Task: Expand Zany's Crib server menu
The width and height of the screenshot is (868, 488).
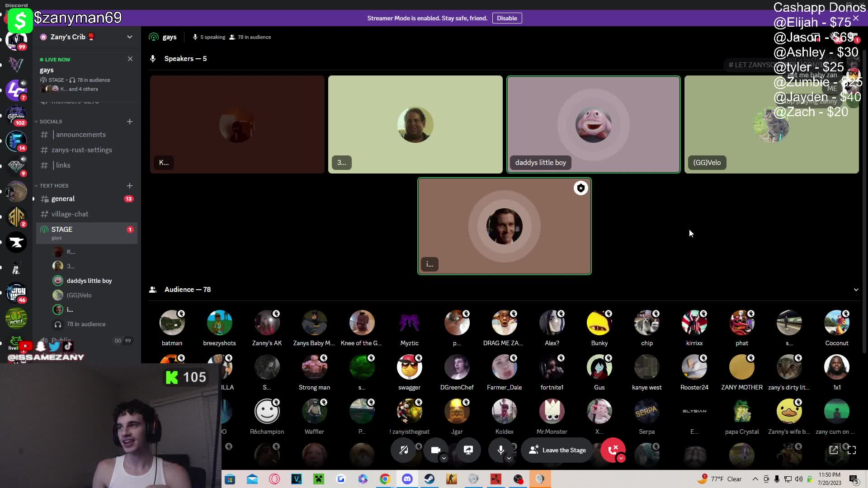Action: (130, 37)
